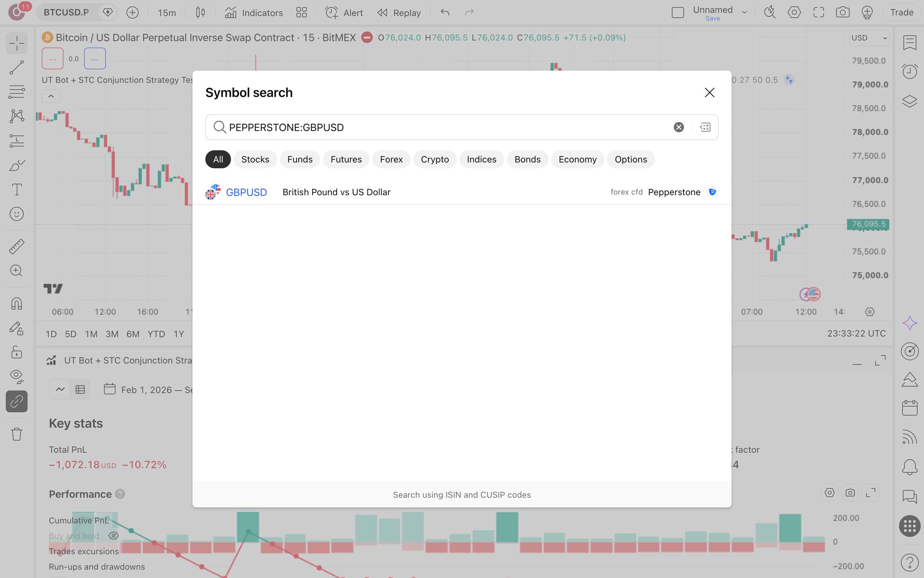Open the calendar panel in right sidebar

click(x=910, y=407)
